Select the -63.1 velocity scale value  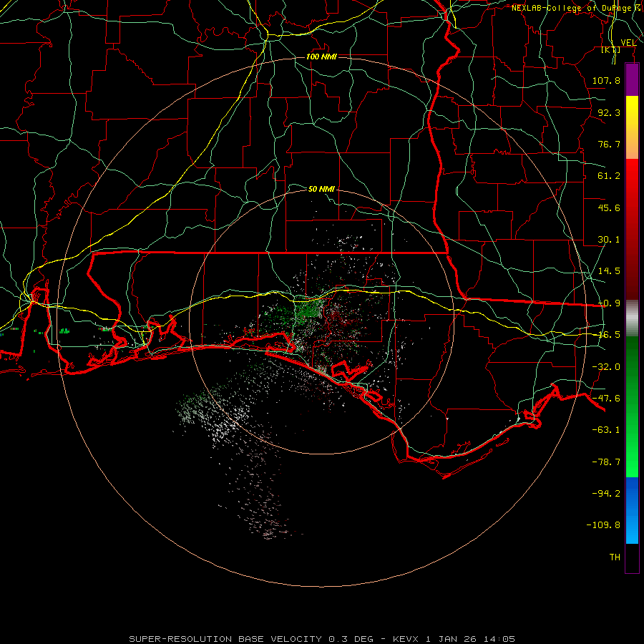coord(606,430)
